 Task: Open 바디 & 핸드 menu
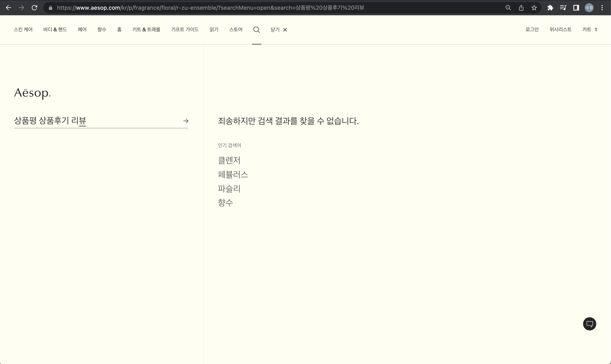click(x=55, y=30)
